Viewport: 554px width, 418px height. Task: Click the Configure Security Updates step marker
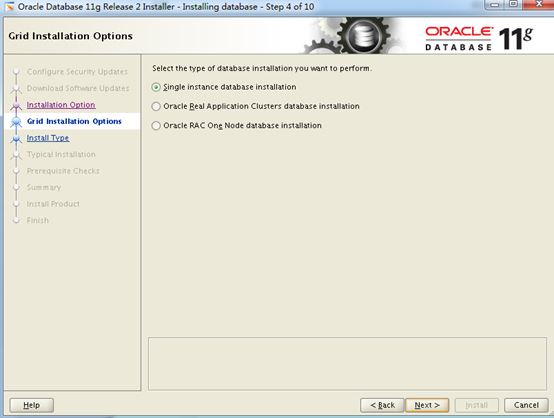coord(16,72)
